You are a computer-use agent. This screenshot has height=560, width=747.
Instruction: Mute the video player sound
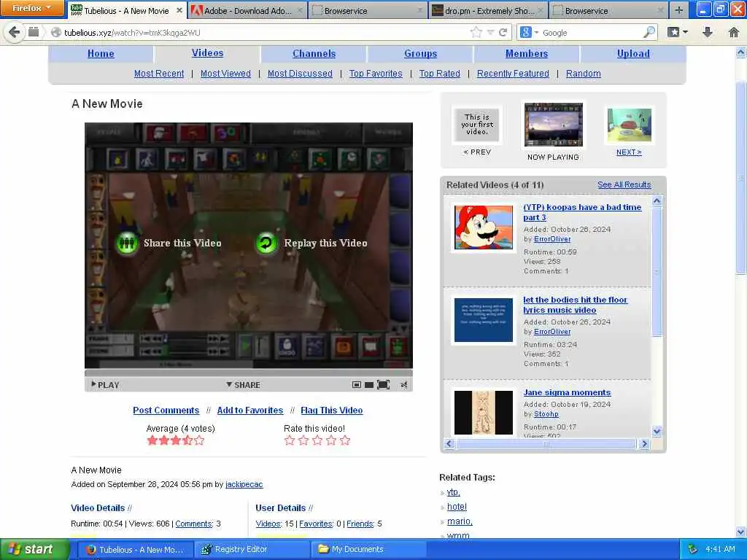tap(404, 385)
